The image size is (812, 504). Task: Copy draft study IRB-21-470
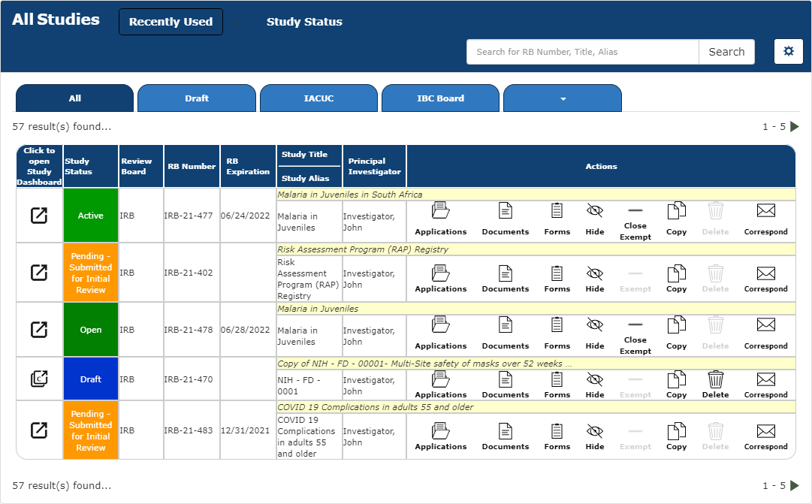click(676, 385)
